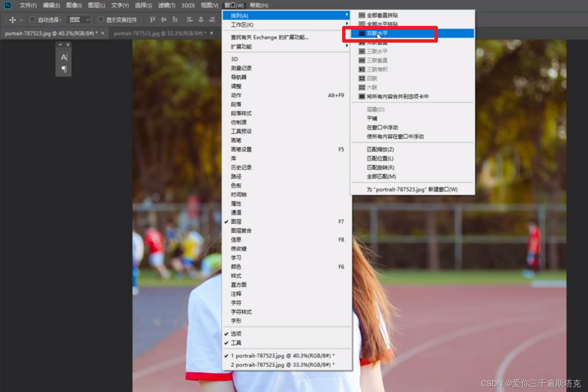Choose the 三联水平 layout icon
Screen dimensions: 588x392
pos(362,51)
